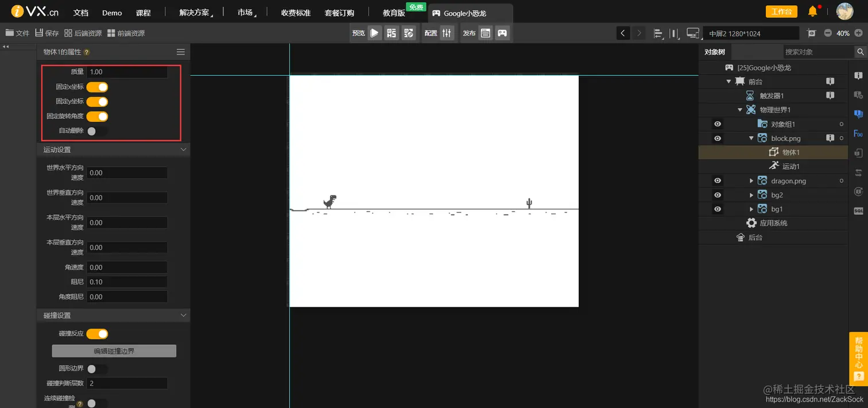Enable the 自动删除 switch
The height and width of the screenshot is (408, 868).
(97, 131)
